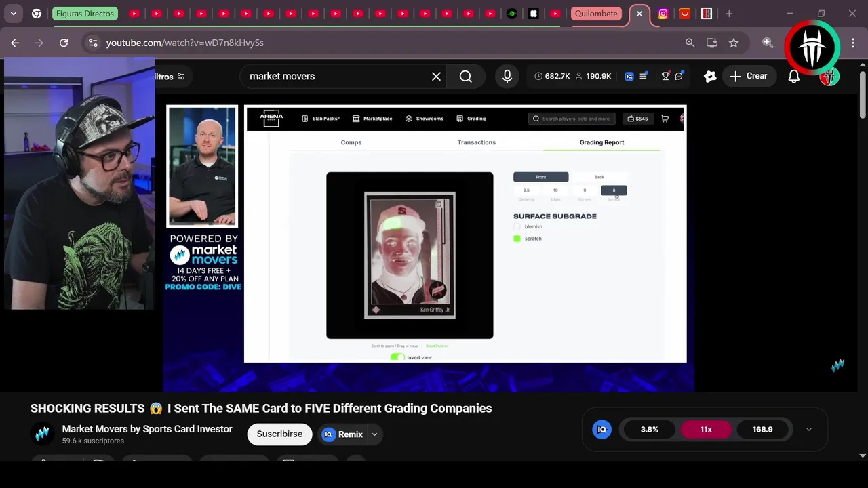Open site information icon in address bar
The height and width of the screenshot is (488, 868).
[x=93, y=43]
